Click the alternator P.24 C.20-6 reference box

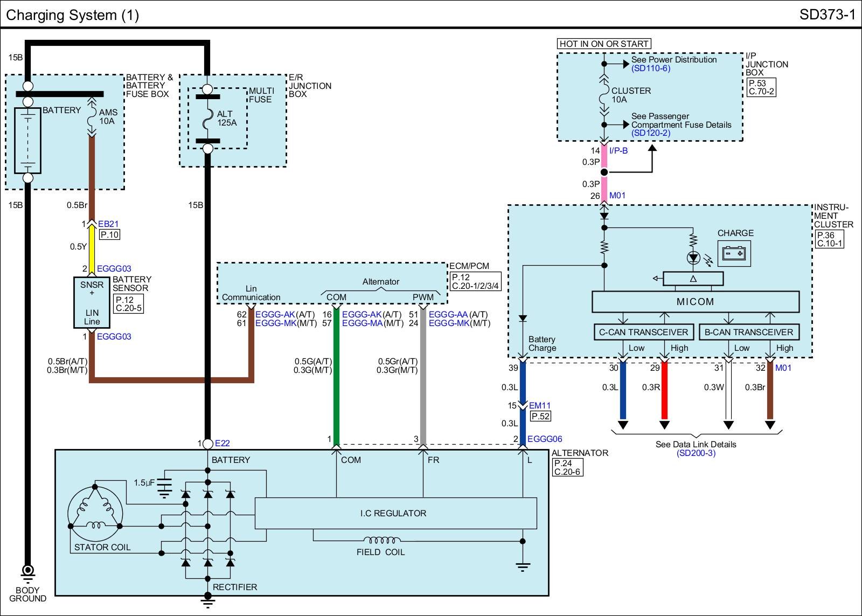567,468
